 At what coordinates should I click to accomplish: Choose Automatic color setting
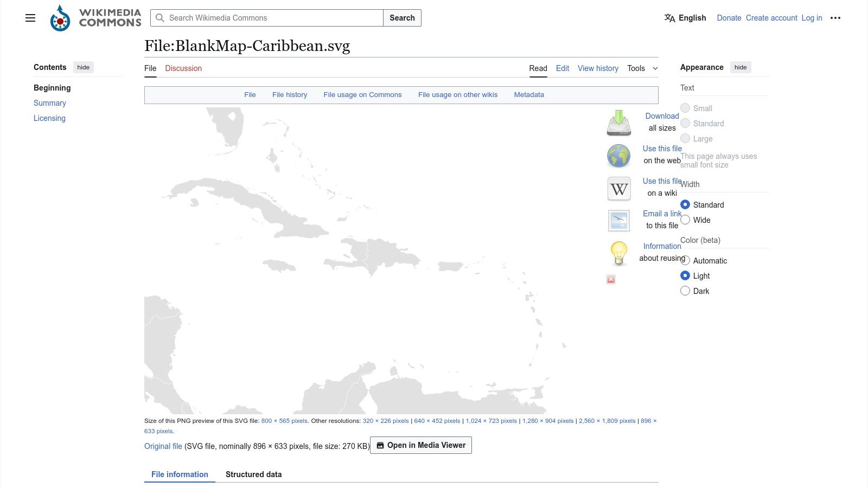point(685,260)
